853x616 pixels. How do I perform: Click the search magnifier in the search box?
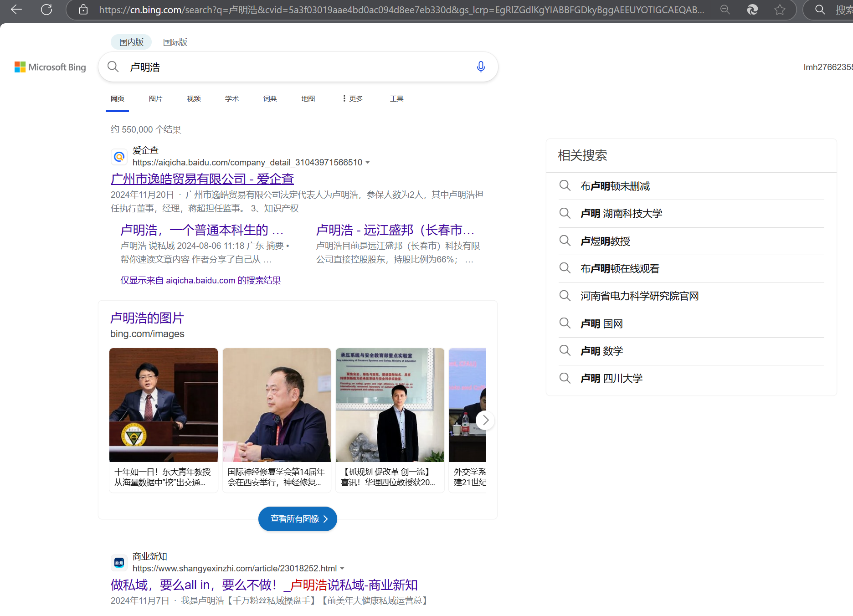click(x=113, y=67)
